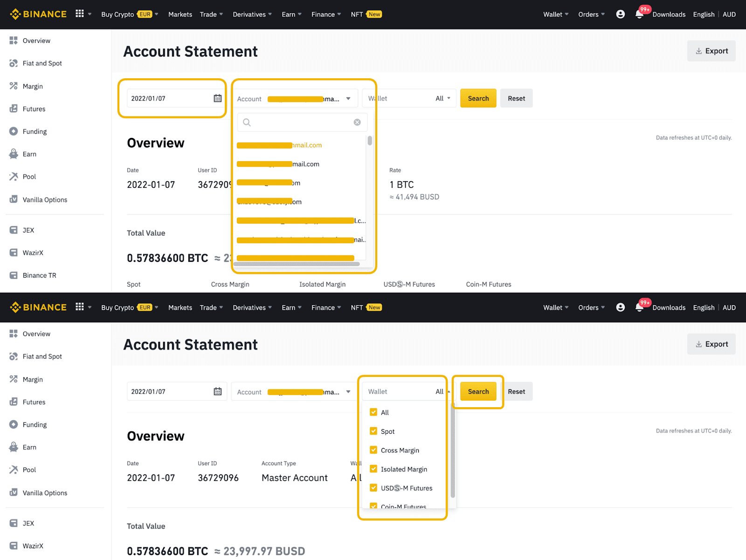Viewport: 746px width, 560px height.
Task: Click the bottom Search button
Action: [478, 391]
